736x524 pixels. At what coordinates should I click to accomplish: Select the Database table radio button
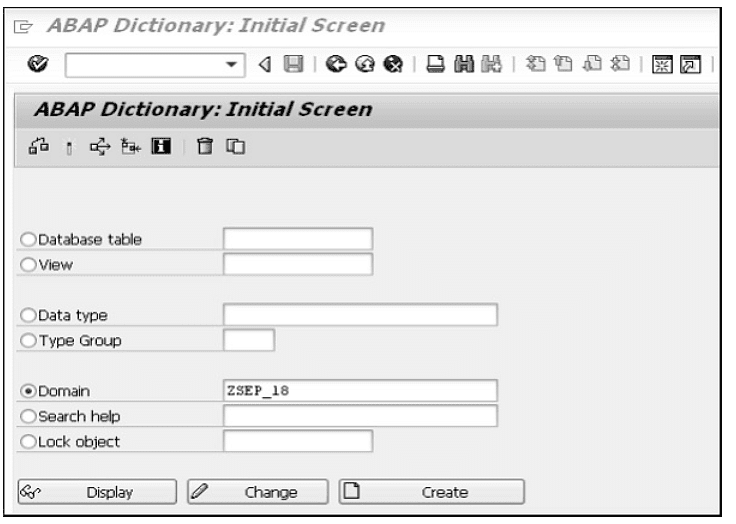click(28, 239)
